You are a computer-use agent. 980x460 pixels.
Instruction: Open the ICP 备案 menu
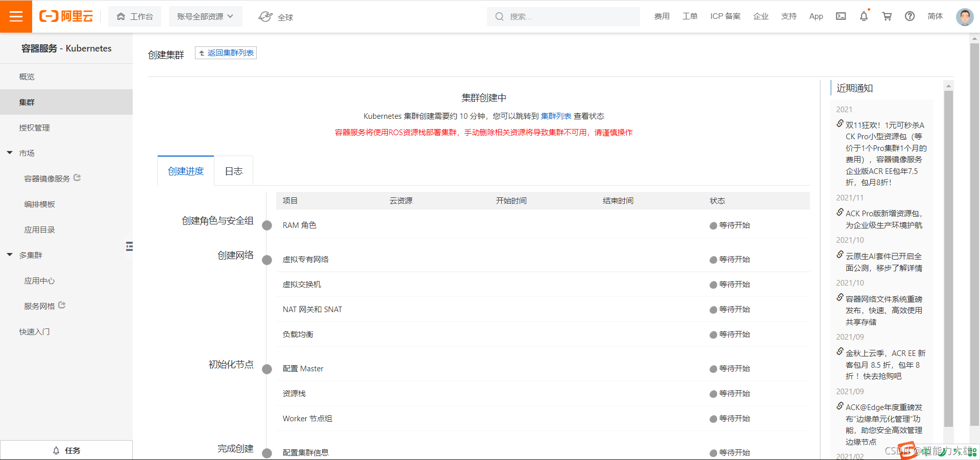point(725,16)
